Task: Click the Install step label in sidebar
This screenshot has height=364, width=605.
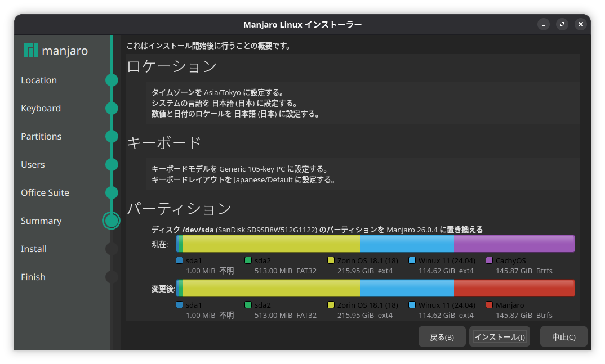Action: [34, 249]
